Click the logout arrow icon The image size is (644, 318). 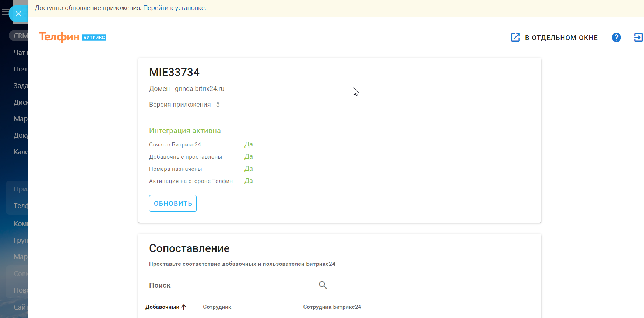coord(638,38)
